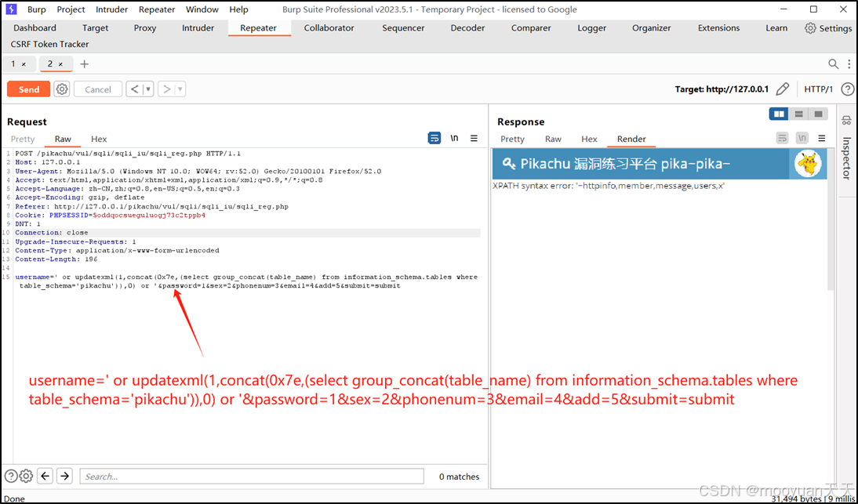Click the PHPSESSID cookie value text
This screenshot has height=504, width=858.
coord(149,216)
